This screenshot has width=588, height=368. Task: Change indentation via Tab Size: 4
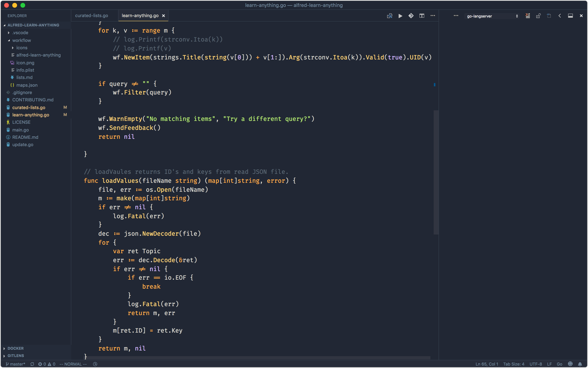(514, 364)
